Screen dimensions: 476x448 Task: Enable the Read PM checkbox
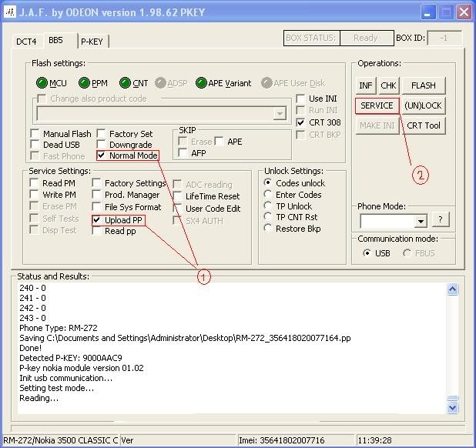[x=34, y=183]
